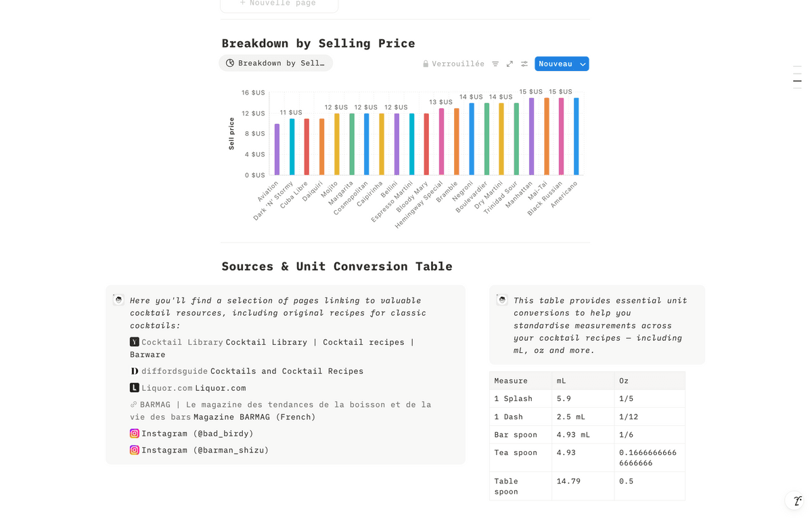Select the Breakdown by Sell… view tab
The image size is (812, 518).
276,63
